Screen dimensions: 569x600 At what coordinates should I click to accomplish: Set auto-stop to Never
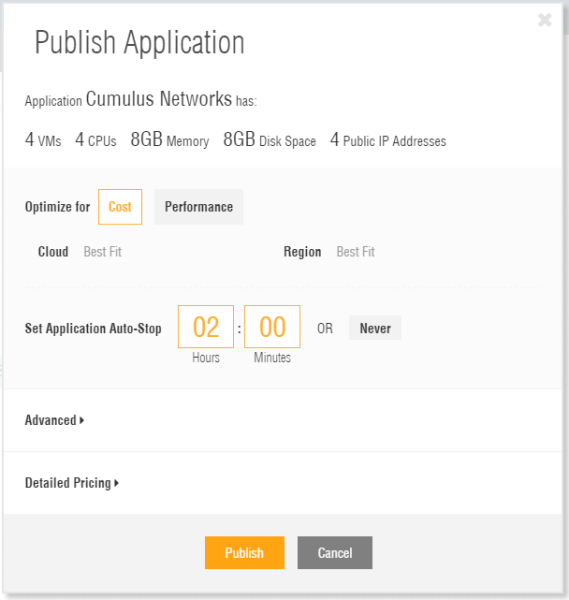[x=375, y=328]
